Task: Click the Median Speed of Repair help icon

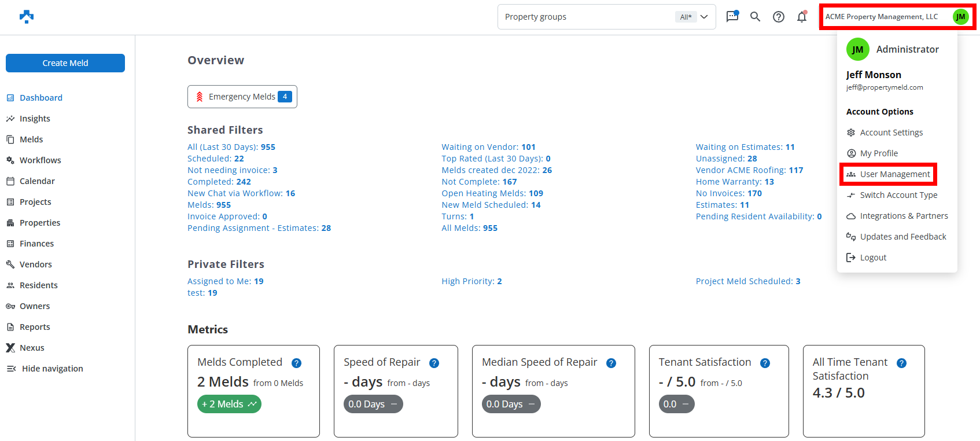Action: (611, 363)
